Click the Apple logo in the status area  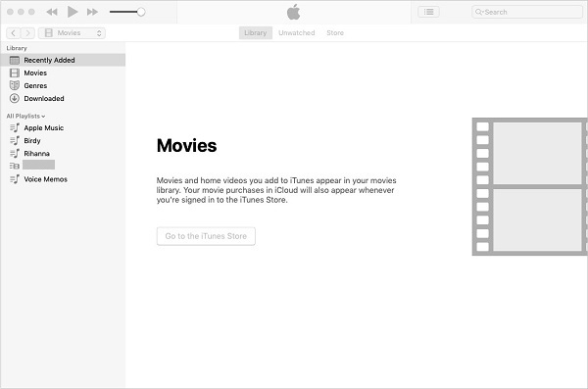pyautogui.click(x=294, y=12)
